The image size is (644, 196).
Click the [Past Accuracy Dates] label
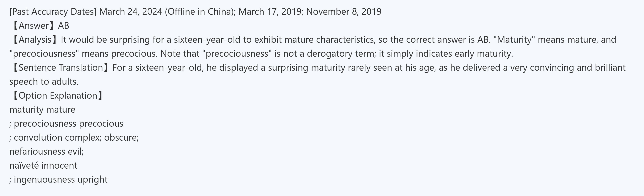tap(53, 12)
